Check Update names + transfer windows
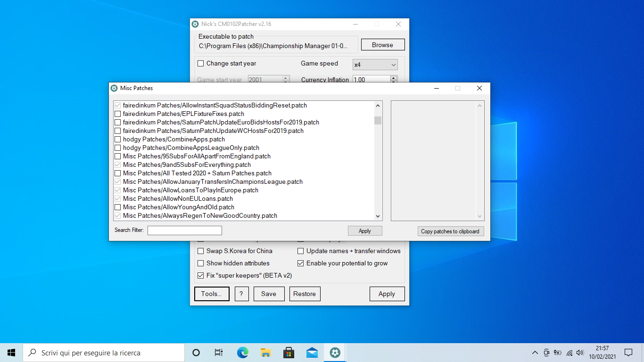The height and width of the screenshot is (362, 644). coord(301,251)
